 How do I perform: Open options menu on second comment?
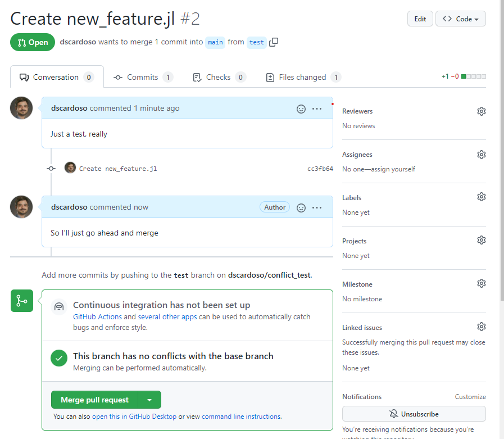(317, 207)
